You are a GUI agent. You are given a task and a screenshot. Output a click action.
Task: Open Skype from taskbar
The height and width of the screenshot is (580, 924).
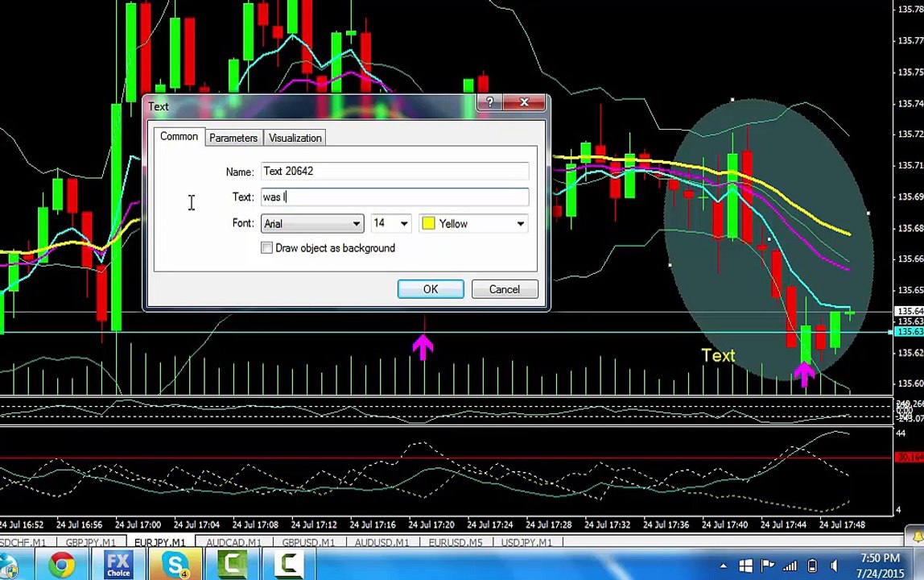tap(175, 565)
